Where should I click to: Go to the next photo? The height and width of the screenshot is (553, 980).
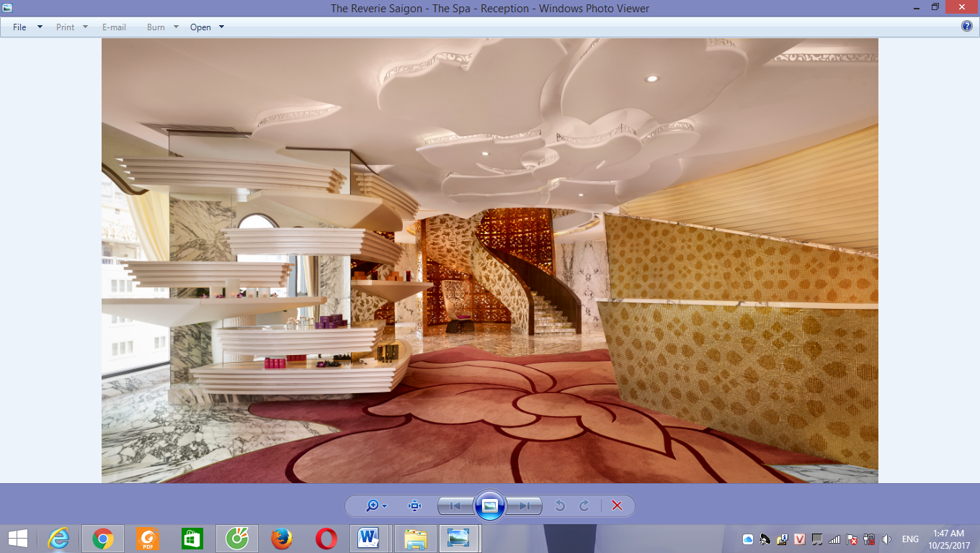coord(524,506)
